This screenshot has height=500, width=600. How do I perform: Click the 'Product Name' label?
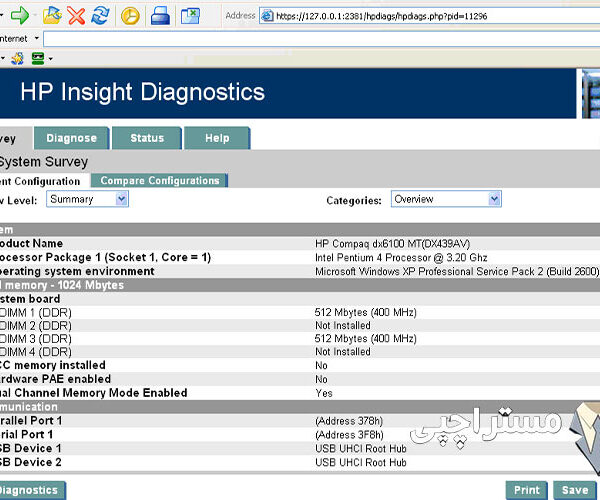click(x=31, y=243)
